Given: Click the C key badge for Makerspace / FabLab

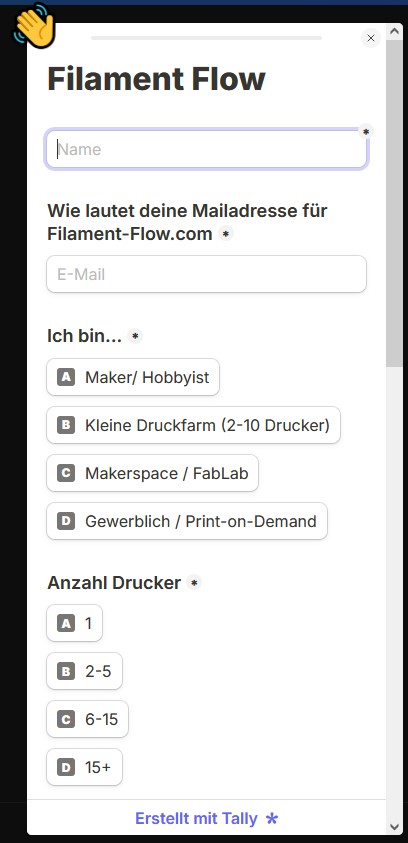Looking at the screenshot, I should point(66,473).
